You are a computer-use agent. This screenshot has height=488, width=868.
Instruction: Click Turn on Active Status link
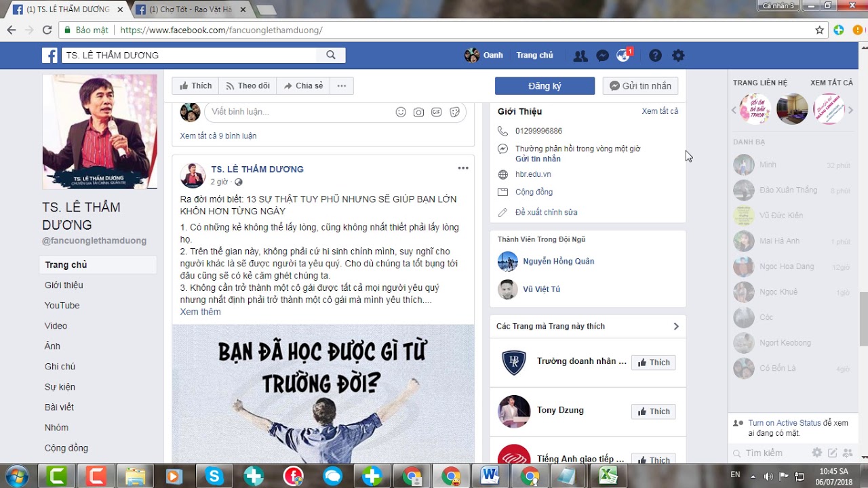point(784,423)
